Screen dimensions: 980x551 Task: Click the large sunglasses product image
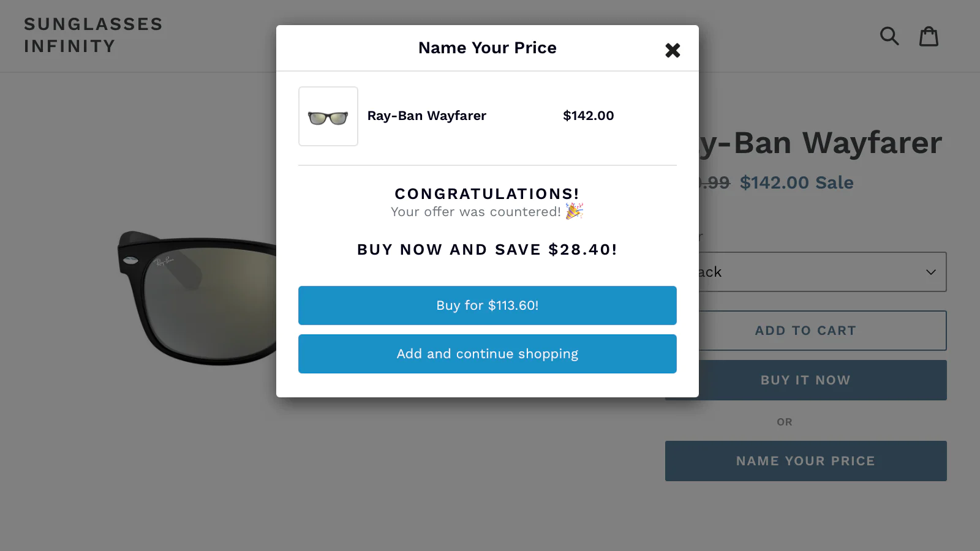197,298
